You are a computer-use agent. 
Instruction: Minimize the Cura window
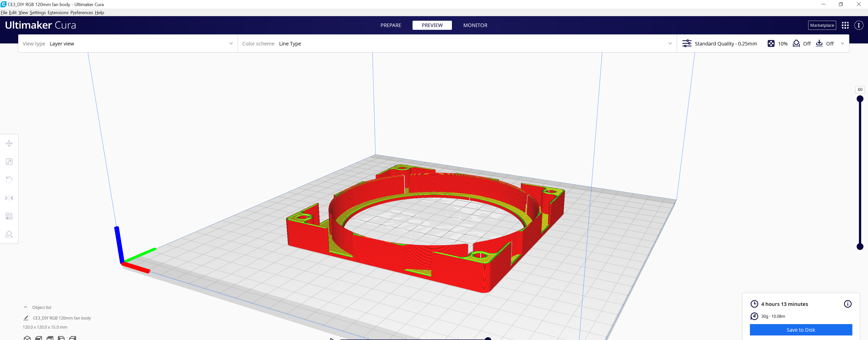823,4
